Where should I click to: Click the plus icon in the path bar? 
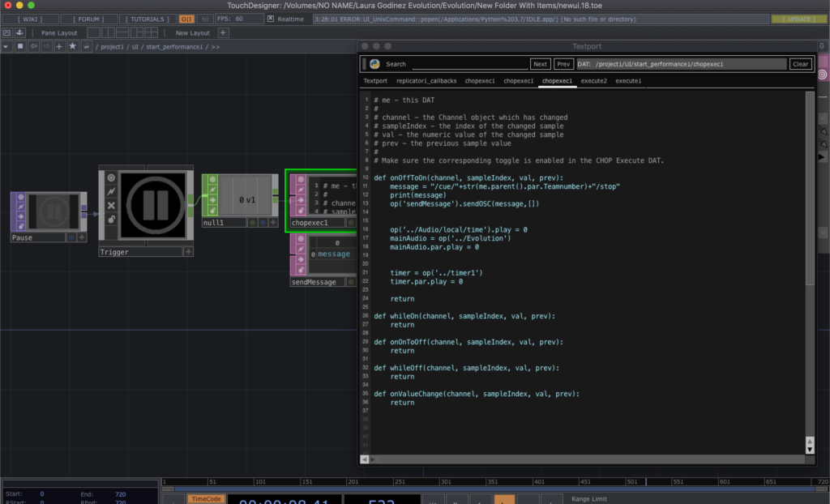(x=59, y=46)
